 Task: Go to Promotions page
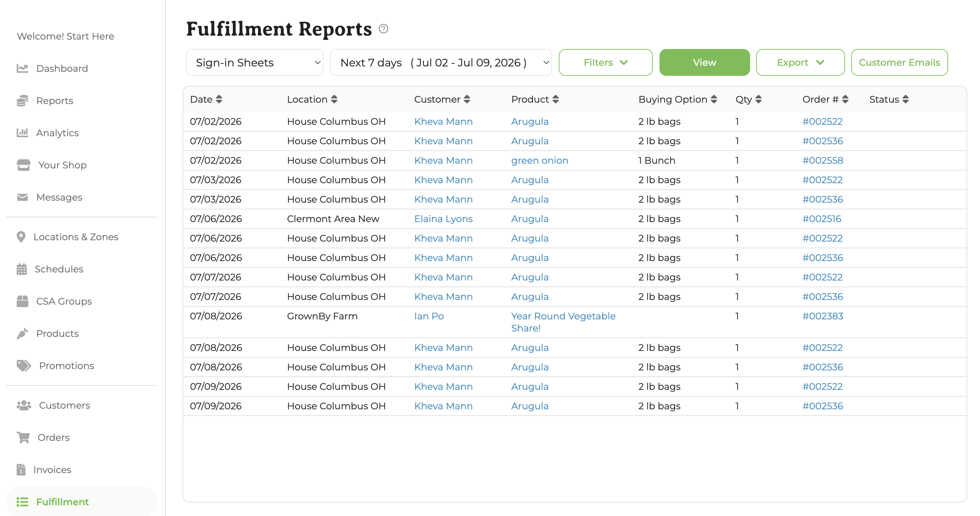click(x=66, y=366)
